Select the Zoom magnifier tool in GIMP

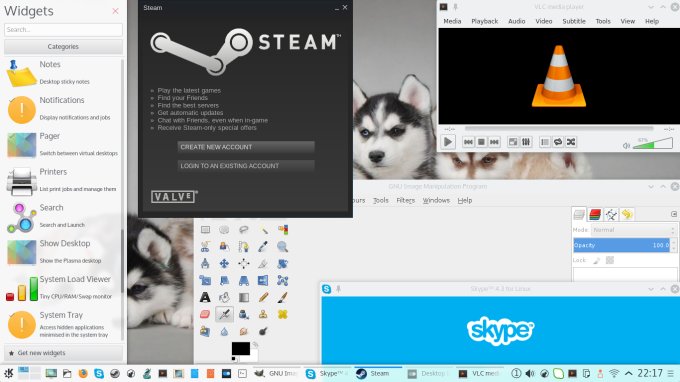pos(283,247)
